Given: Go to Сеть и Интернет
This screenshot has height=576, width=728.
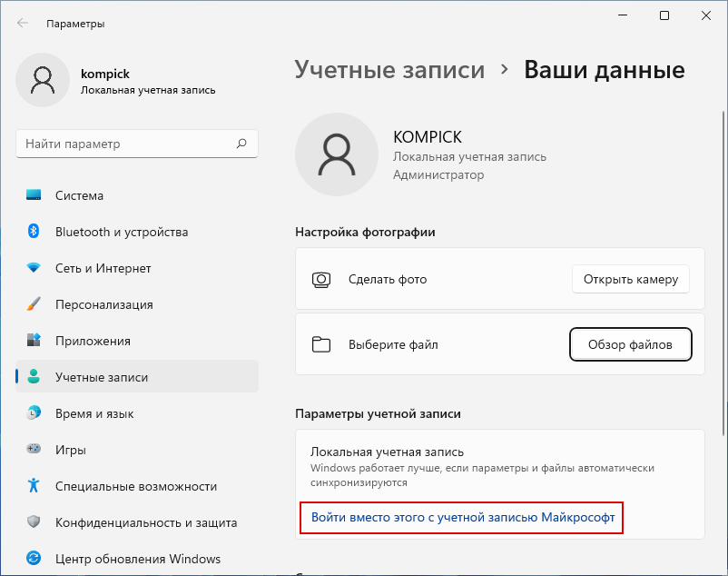Looking at the screenshot, I should 137,268.
